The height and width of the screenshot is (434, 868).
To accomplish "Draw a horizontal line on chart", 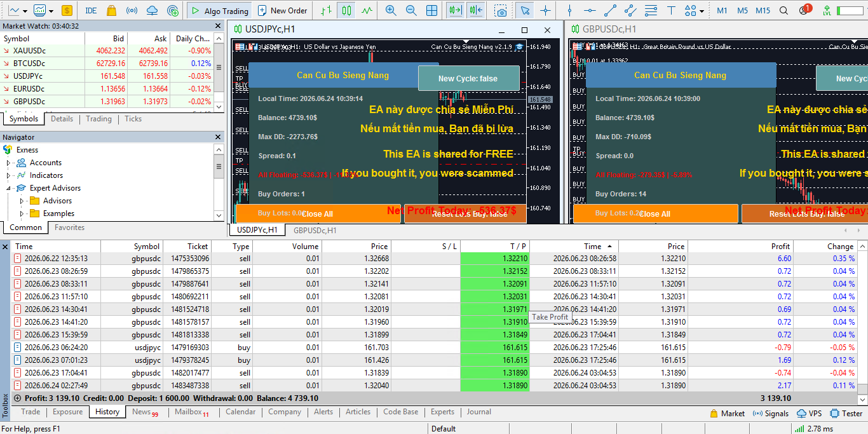I will (x=588, y=10).
